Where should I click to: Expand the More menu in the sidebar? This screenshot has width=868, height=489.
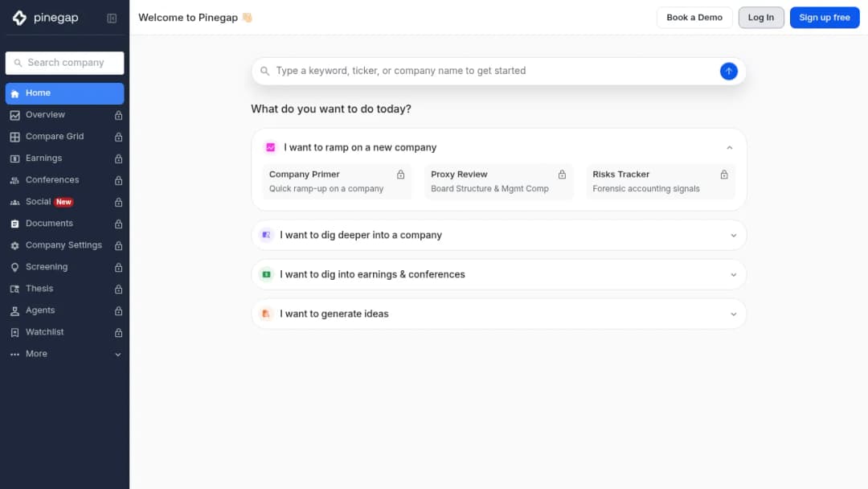(x=65, y=354)
